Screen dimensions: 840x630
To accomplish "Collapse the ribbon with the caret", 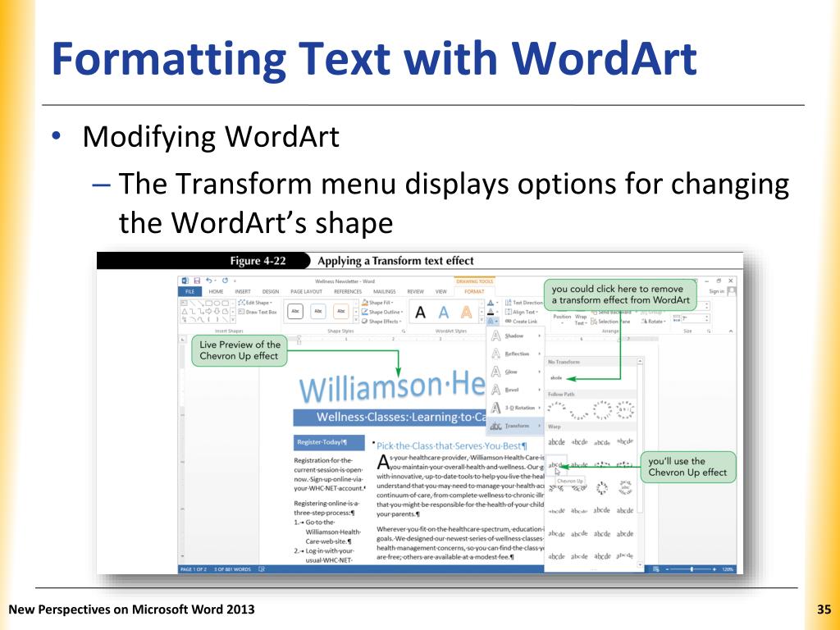I will click(x=731, y=331).
